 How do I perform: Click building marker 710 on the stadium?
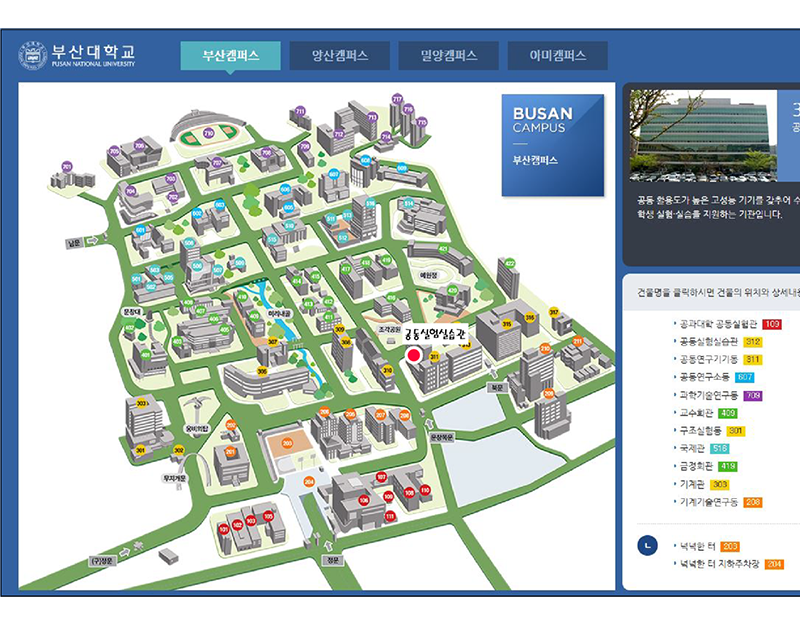pyautogui.click(x=208, y=133)
